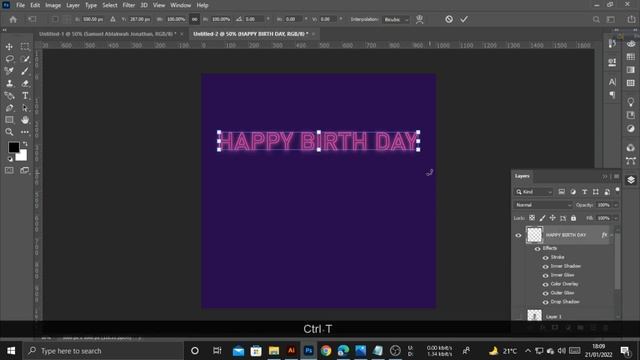640x360 pixels.
Task: Select the Rectangle shape tool
Action: point(9,120)
